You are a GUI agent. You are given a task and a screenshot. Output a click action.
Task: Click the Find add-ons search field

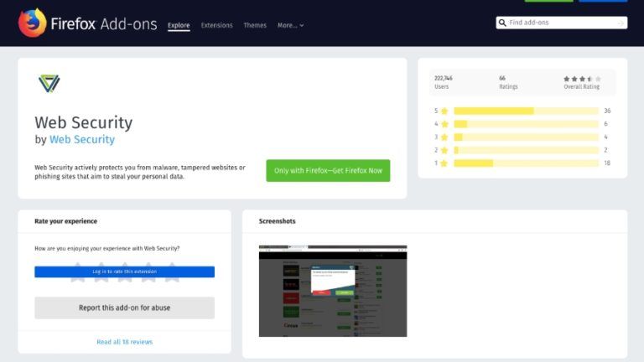[x=562, y=23]
